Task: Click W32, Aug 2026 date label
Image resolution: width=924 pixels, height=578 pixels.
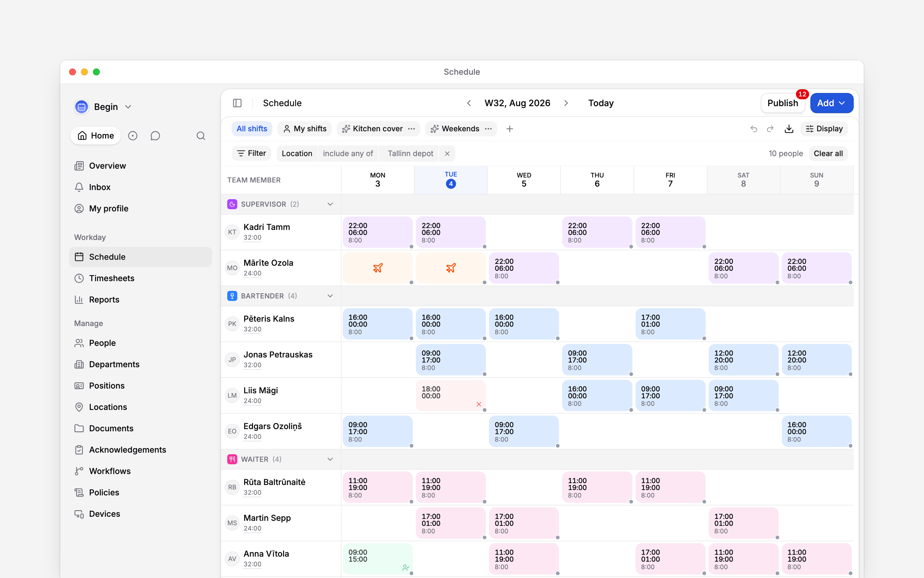Action: point(517,103)
